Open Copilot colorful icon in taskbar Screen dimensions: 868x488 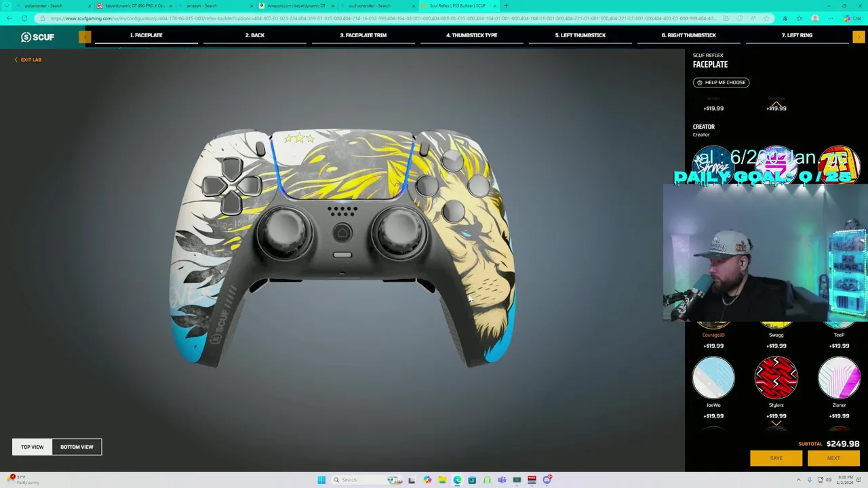(427, 480)
